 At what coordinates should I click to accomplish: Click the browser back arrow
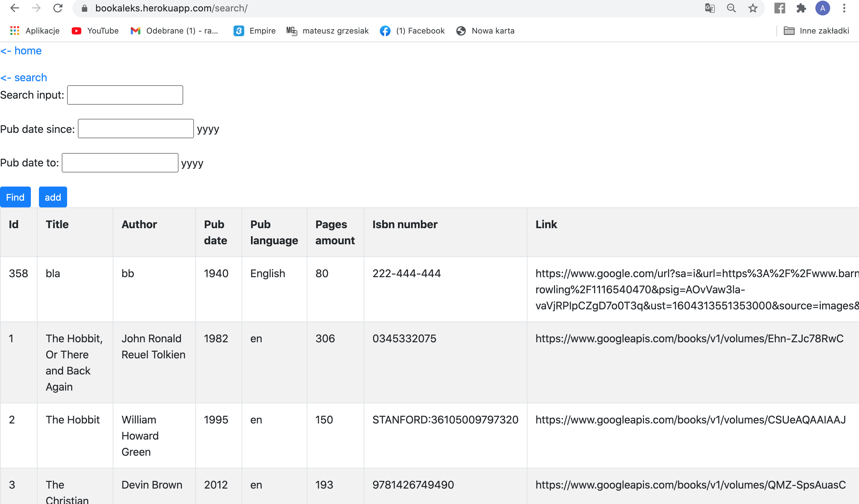pos(14,8)
